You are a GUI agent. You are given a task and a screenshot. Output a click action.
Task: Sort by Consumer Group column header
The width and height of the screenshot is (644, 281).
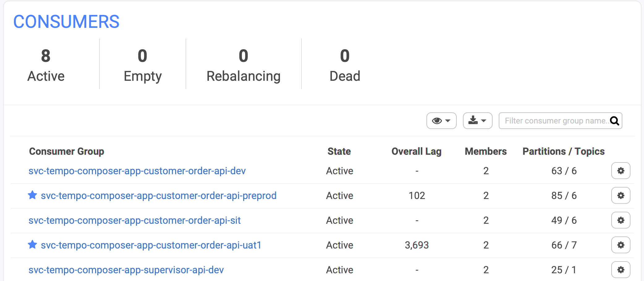[66, 151]
